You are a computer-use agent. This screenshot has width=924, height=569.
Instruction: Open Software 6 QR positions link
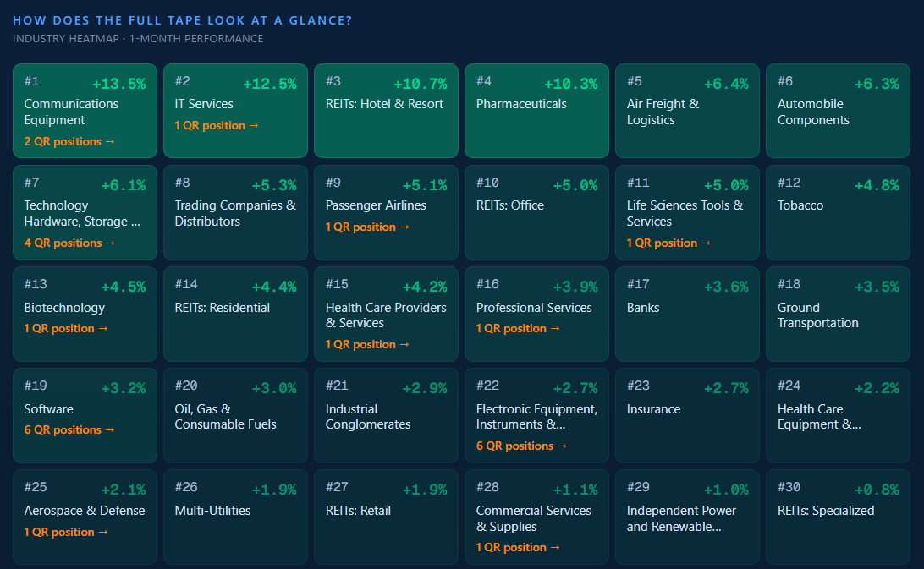pos(69,430)
